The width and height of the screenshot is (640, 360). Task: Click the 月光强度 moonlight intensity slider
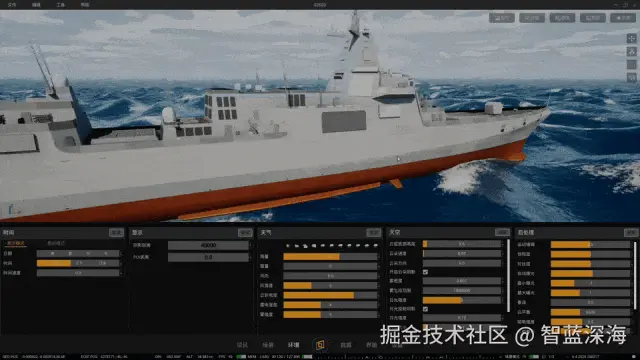(462, 318)
